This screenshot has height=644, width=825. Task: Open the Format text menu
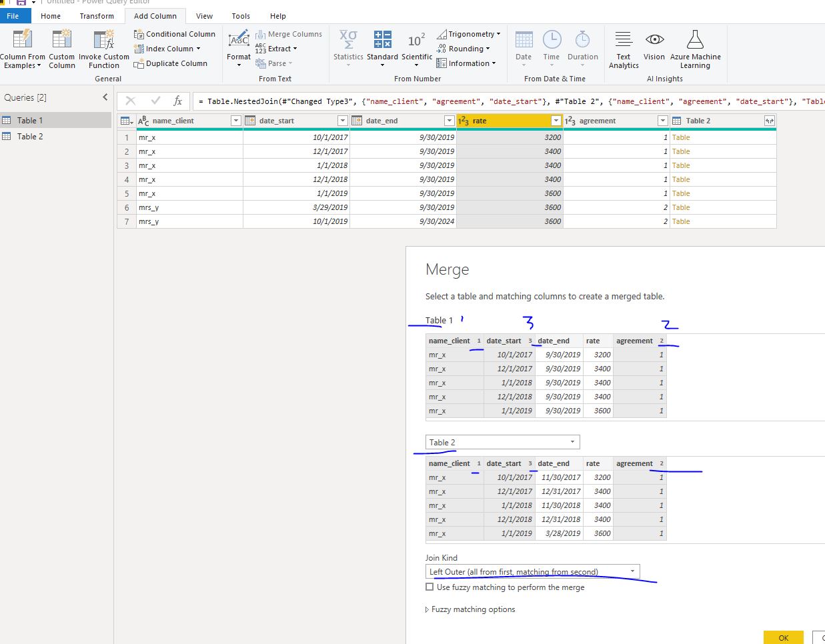click(x=239, y=49)
